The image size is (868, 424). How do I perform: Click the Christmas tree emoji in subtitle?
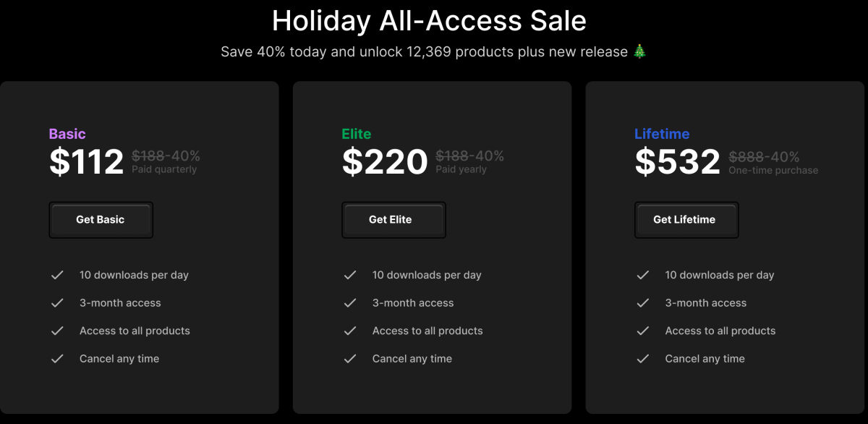(x=639, y=51)
